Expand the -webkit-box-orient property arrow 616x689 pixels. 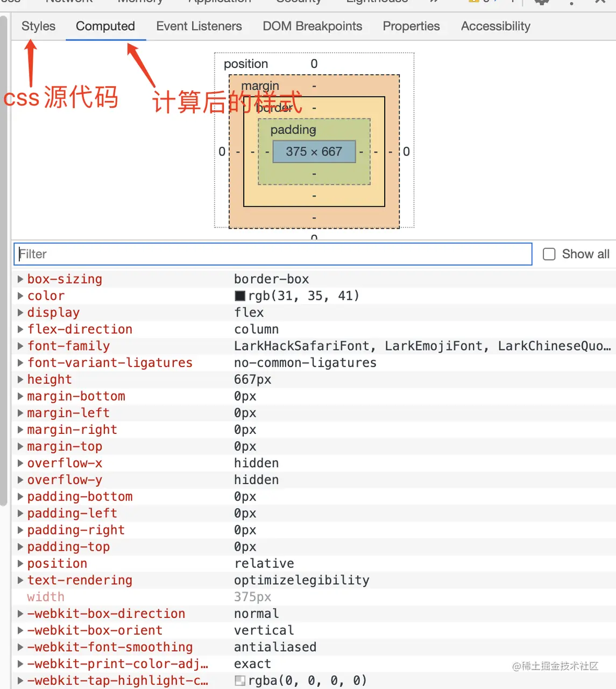click(20, 630)
